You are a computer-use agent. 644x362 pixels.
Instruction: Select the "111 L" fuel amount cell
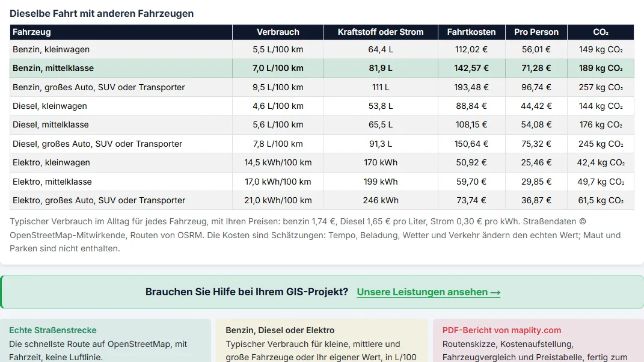click(381, 87)
